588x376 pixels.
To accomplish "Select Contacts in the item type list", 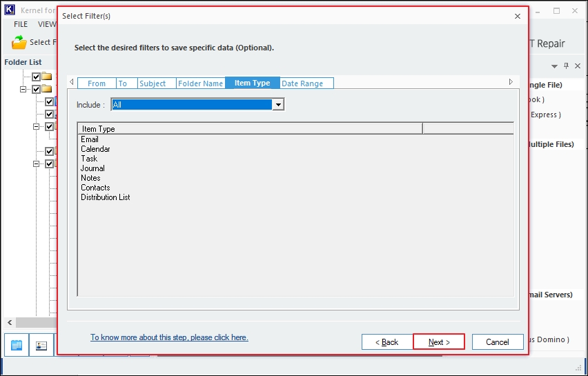I will point(95,188).
